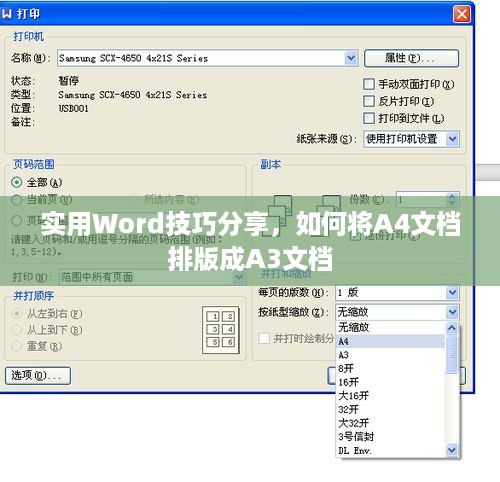Click the list scrollbar down arrow
The width and height of the screenshot is (500, 482).
tap(452, 450)
